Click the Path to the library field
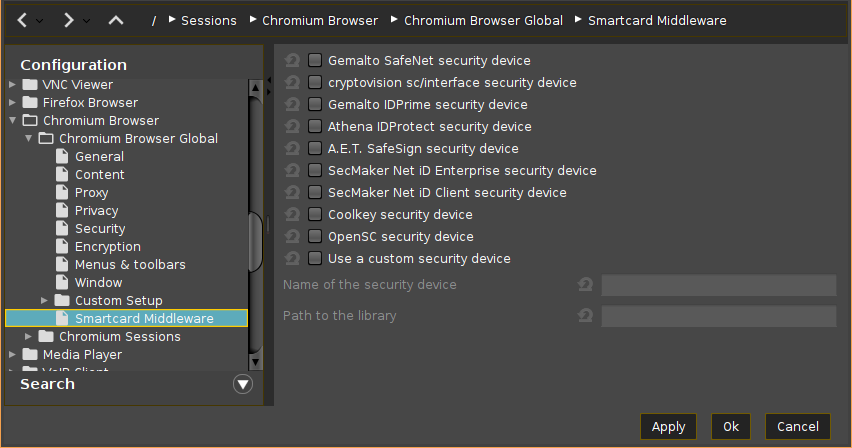852x448 pixels. (718, 317)
